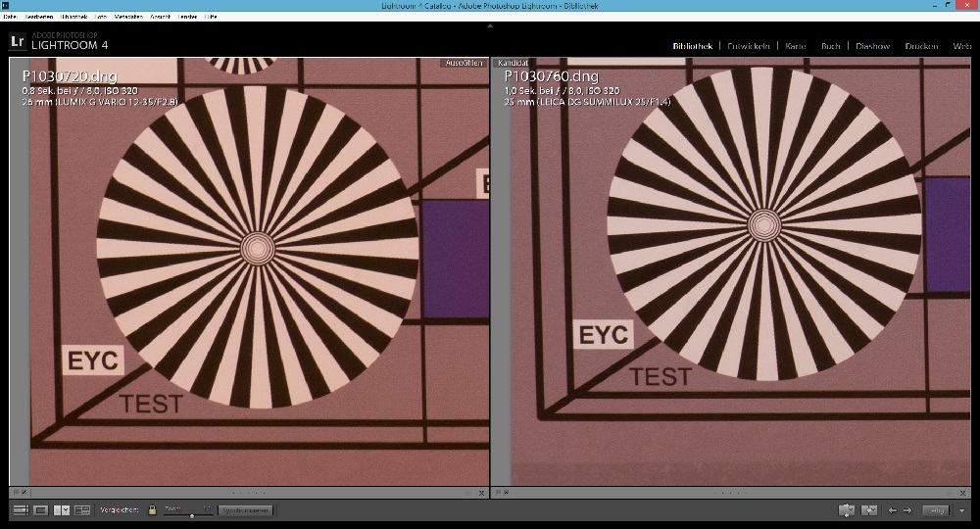Open the Bearbeiten menu

pos(39,17)
